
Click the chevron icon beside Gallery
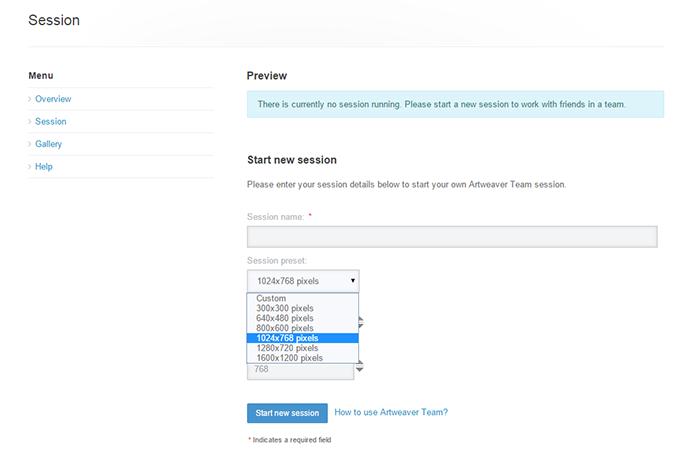(x=30, y=144)
